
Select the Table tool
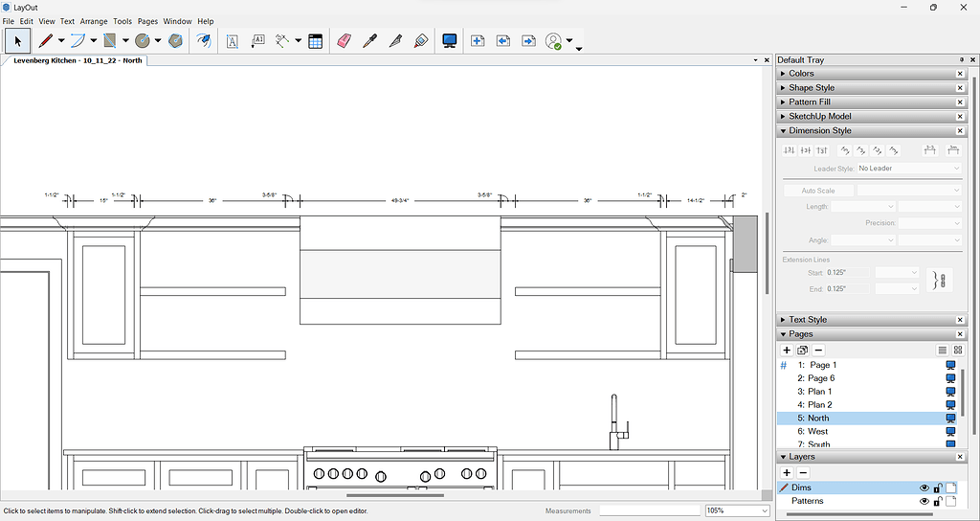pyautogui.click(x=315, y=41)
